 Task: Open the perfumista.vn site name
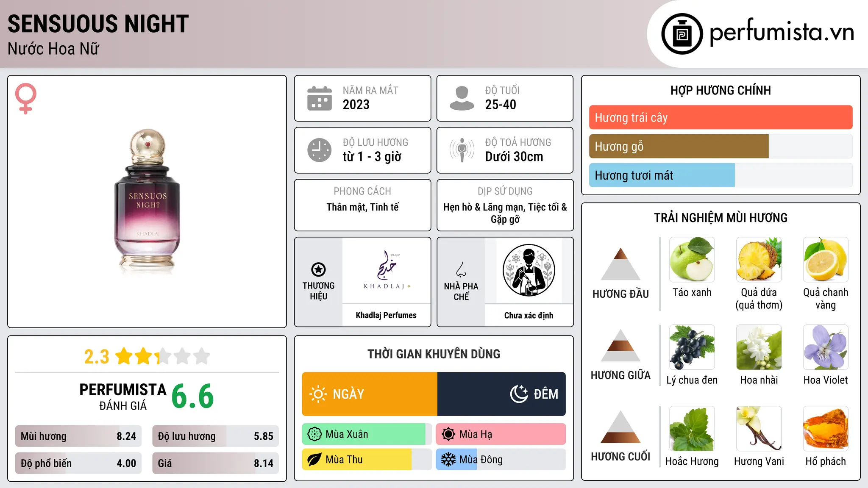click(782, 33)
